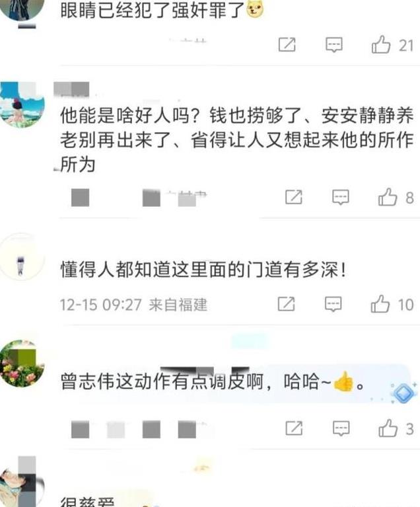The width and height of the screenshot is (420, 507).
Task: Share the comment about 强奸罪
Action: [x=287, y=45]
